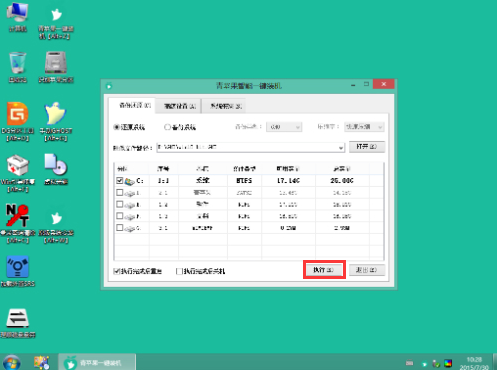Check the last partition row checkbox
497x370 pixels.
click(120, 228)
